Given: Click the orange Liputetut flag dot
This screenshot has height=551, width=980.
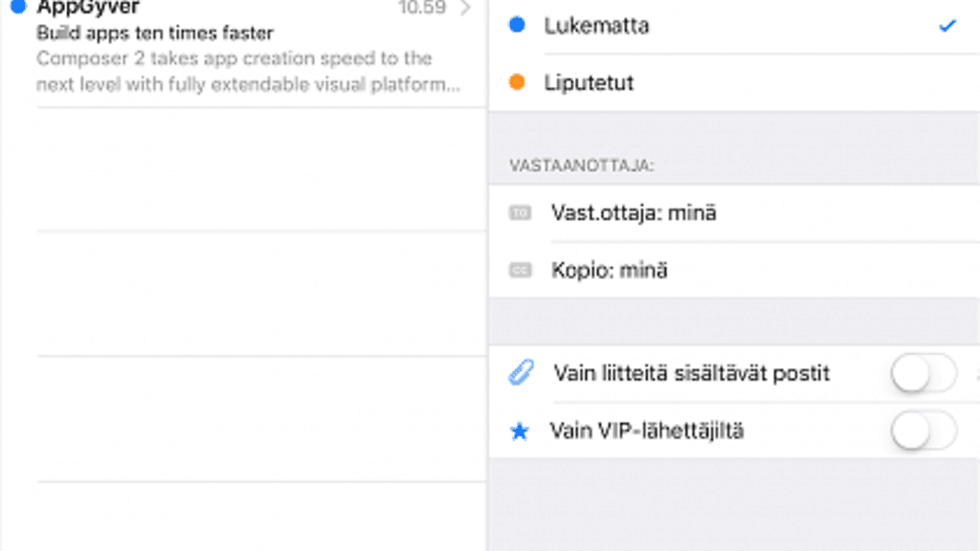Looking at the screenshot, I should pos(517,83).
